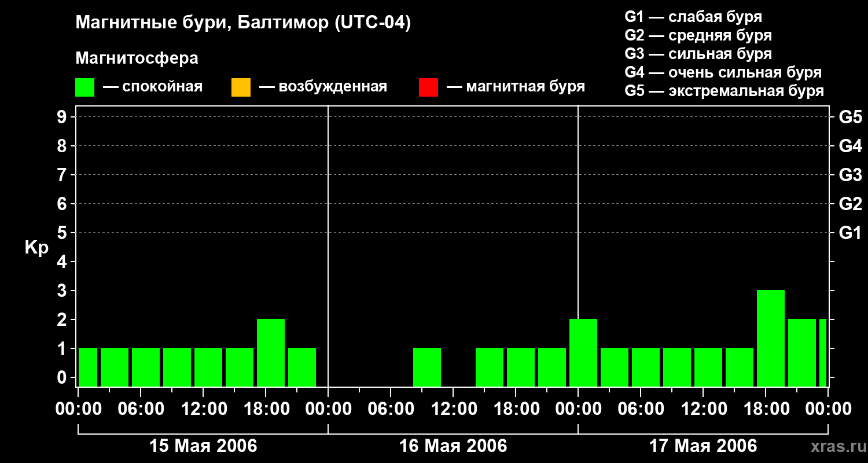Click the 'G1' storm-scale axis tick label
Viewport: 868px width, 463px height.
click(851, 233)
